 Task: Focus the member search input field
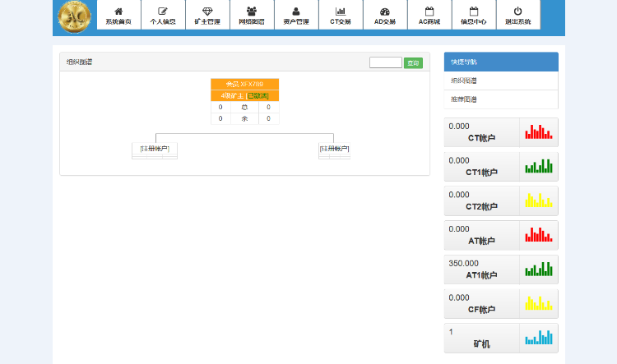click(386, 62)
